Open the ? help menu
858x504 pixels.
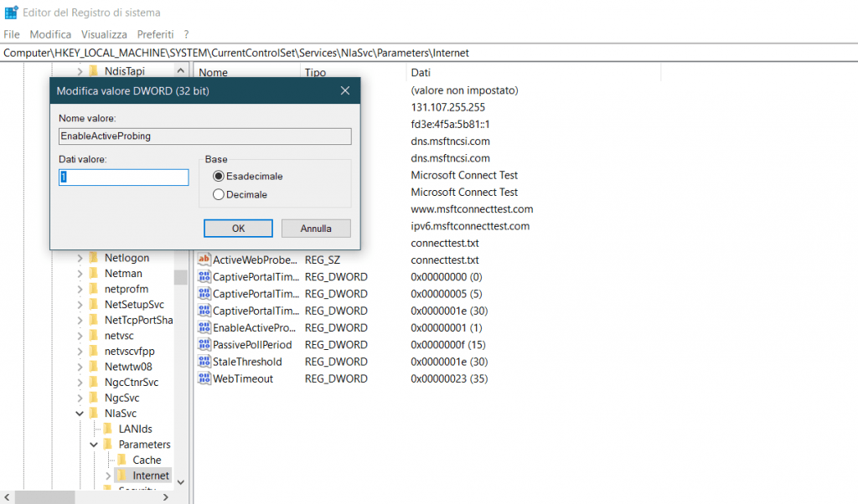pyautogui.click(x=187, y=34)
